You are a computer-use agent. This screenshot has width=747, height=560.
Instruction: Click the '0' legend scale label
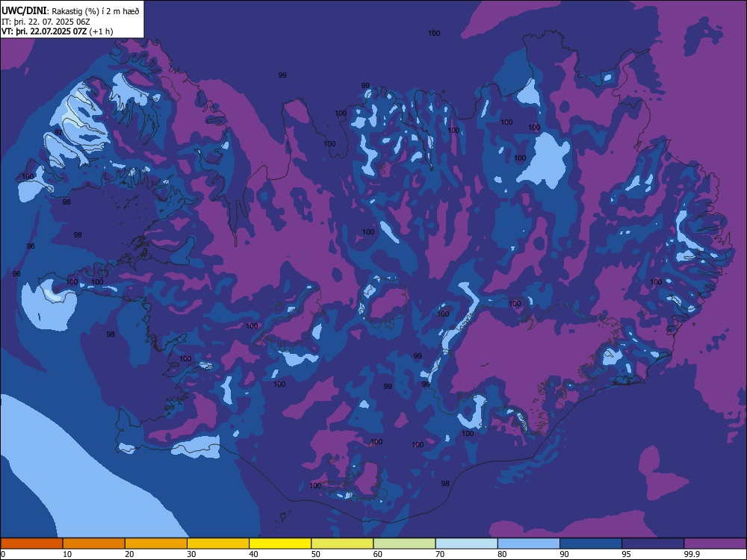(3, 554)
